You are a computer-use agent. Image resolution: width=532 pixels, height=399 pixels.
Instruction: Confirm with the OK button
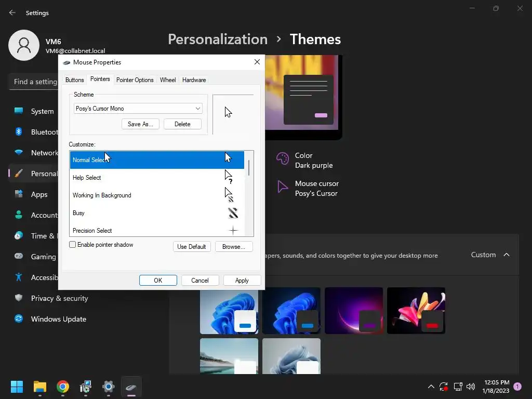pyautogui.click(x=158, y=280)
